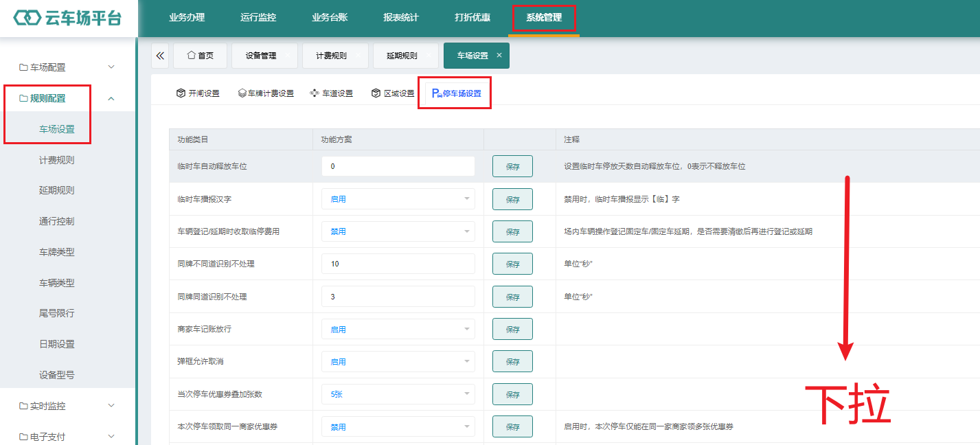Save the 临时车播报汉字 setting
This screenshot has width=980, height=445.
pos(512,199)
